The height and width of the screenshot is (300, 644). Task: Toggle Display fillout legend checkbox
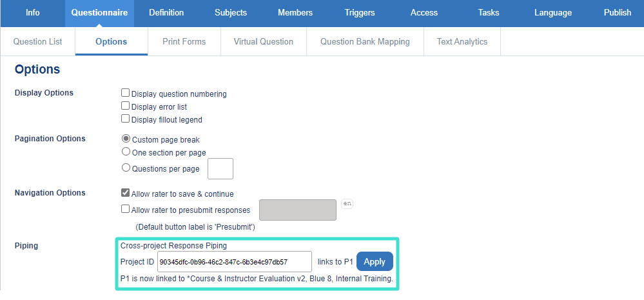[126, 119]
